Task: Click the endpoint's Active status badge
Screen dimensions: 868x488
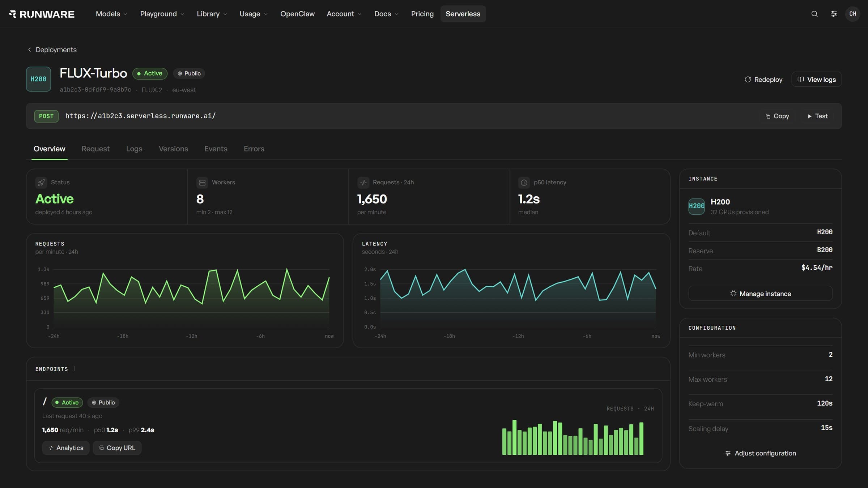Action: 67,402
